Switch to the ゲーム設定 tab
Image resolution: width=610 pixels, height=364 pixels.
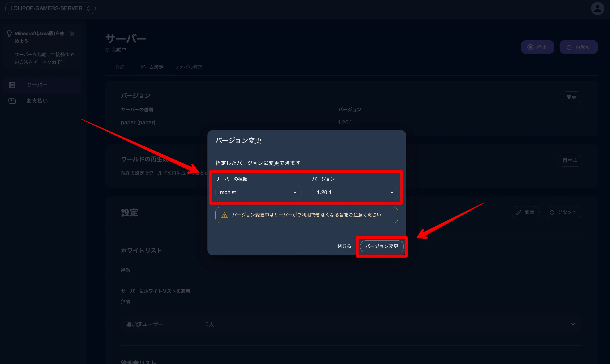152,67
